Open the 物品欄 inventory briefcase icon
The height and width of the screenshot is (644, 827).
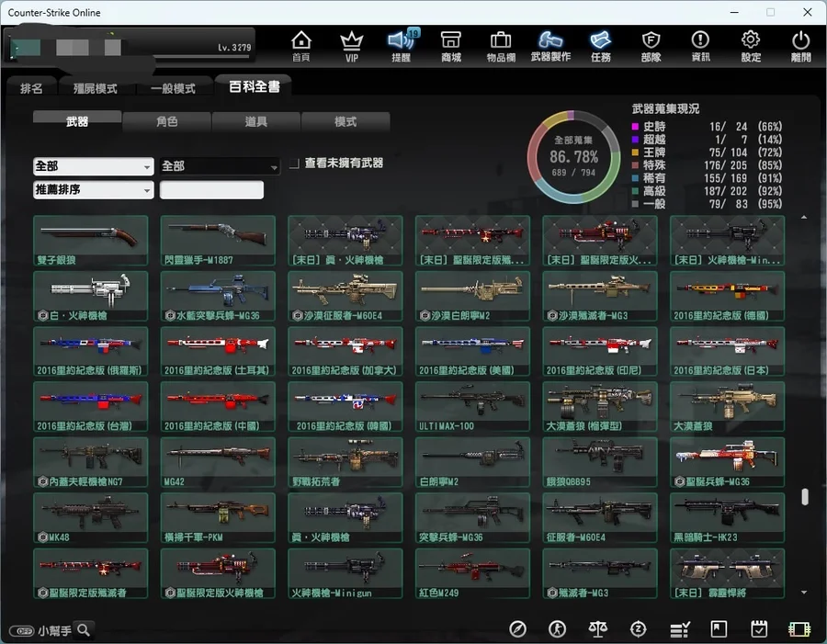click(501, 45)
